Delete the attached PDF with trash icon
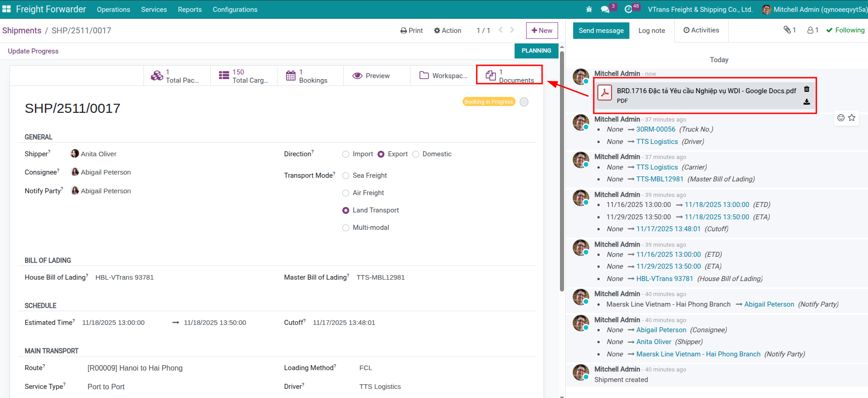This screenshot has width=868, height=398. pos(807,89)
